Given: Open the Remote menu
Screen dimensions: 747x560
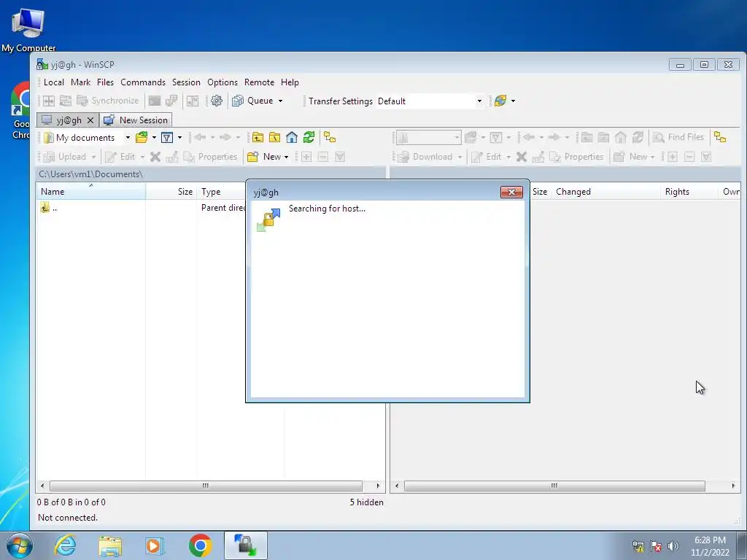Looking at the screenshot, I should pos(259,82).
